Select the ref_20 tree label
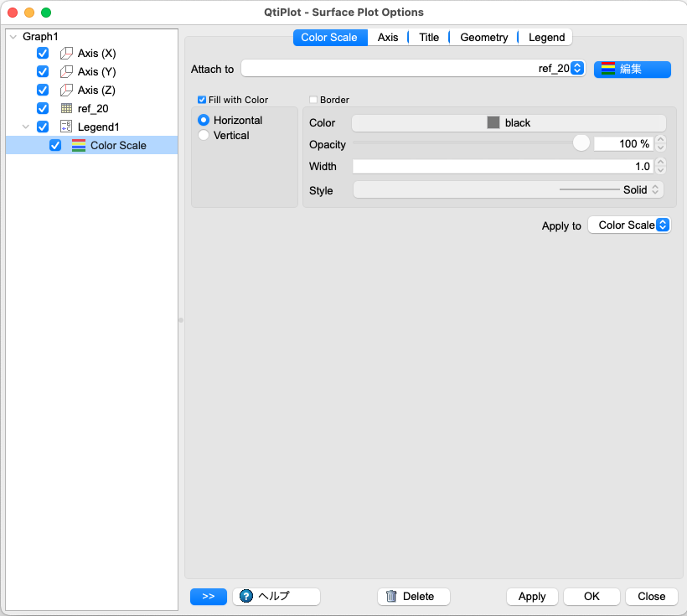This screenshot has height=616, width=687. point(93,108)
